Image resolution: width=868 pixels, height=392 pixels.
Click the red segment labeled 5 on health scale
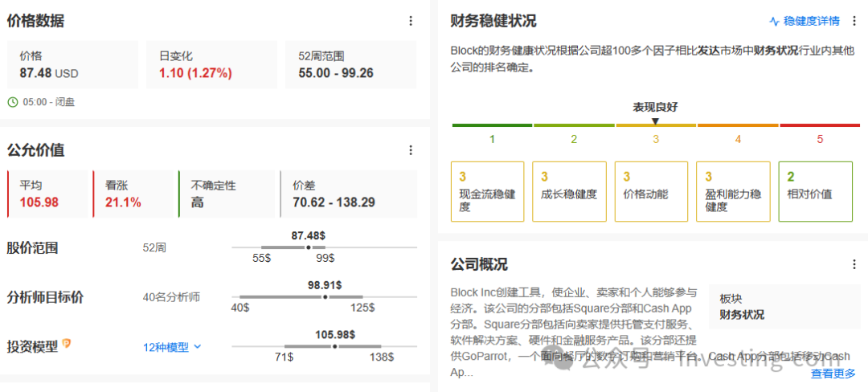[820, 125]
